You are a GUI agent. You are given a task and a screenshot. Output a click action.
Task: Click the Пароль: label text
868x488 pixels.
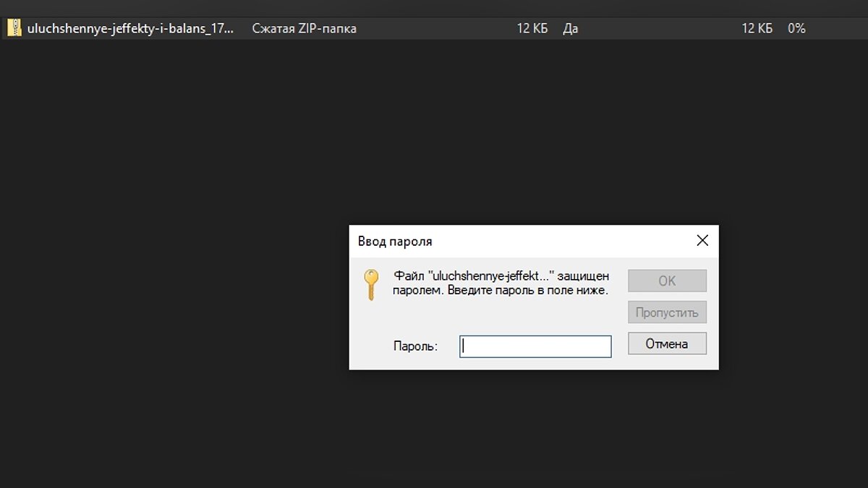(x=415, y=346)
